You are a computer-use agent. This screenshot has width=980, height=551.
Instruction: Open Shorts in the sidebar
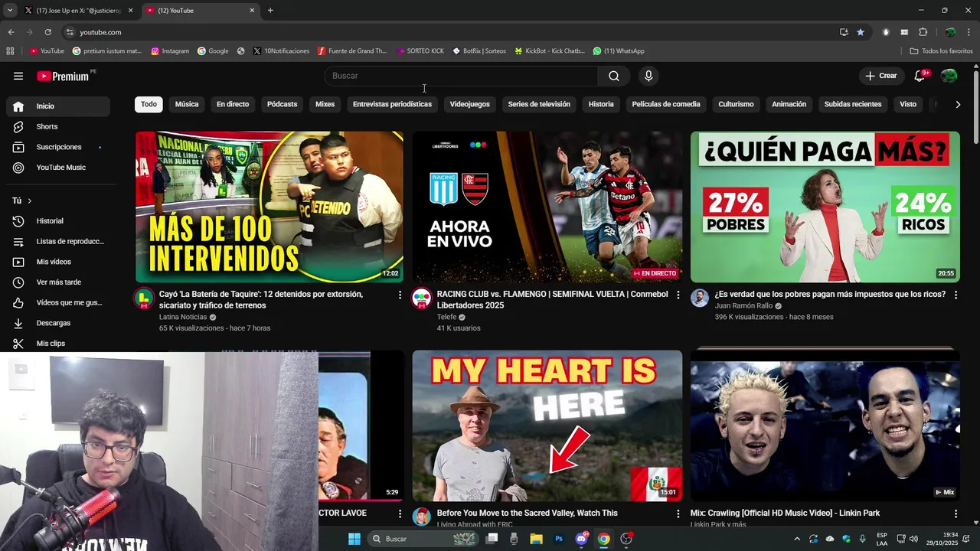click(58, 126)
